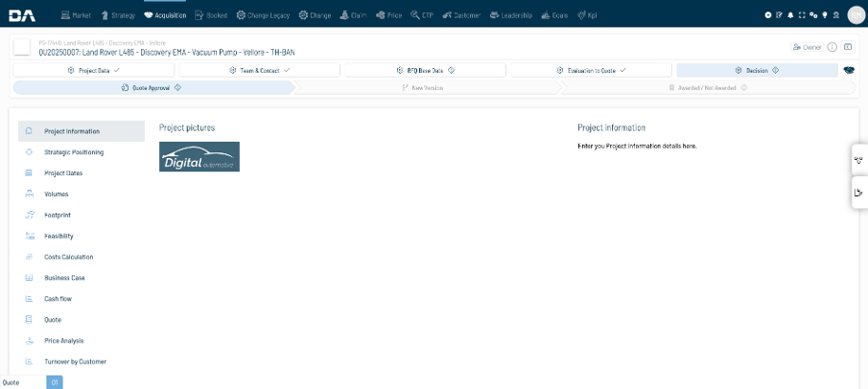Viewport: 868px width, 389px height.
Task: Click the project info circle icon
Action: click(832, 47)
